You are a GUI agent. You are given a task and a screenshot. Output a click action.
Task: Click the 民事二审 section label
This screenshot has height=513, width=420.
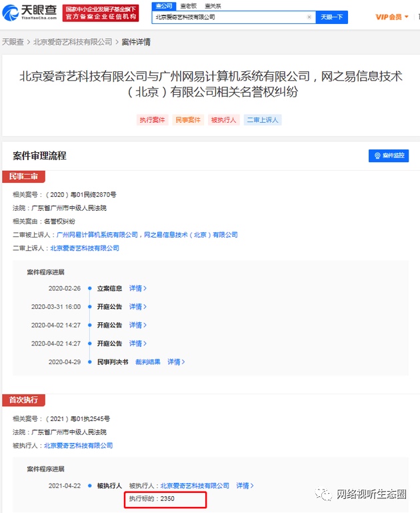point(23,176)
